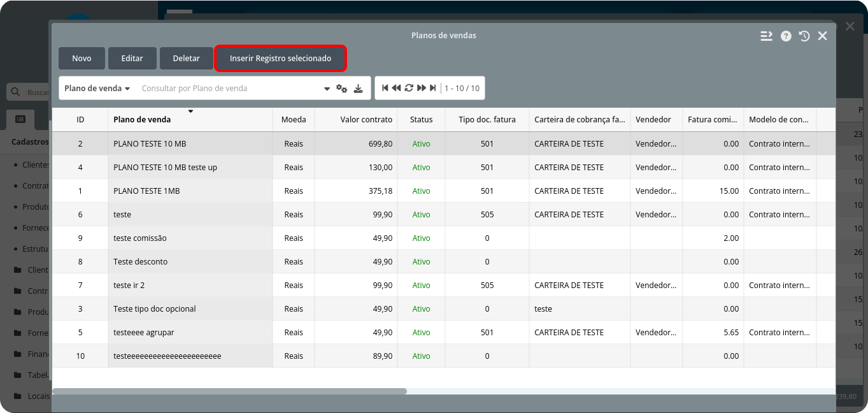This screenshot has width=868, height=413.
Task: Click value 130,00 in Valor contrato
Action: tap(380, 168)
